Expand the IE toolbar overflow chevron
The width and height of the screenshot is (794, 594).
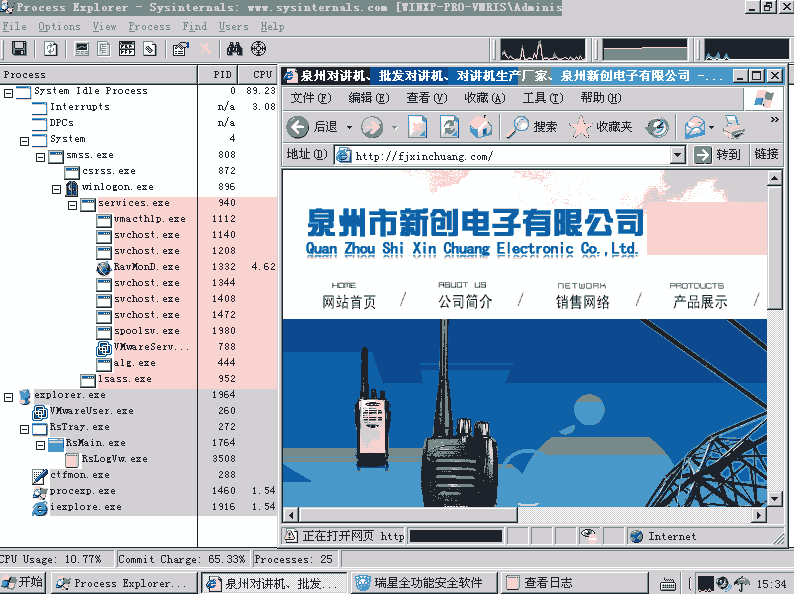(774, 120)
